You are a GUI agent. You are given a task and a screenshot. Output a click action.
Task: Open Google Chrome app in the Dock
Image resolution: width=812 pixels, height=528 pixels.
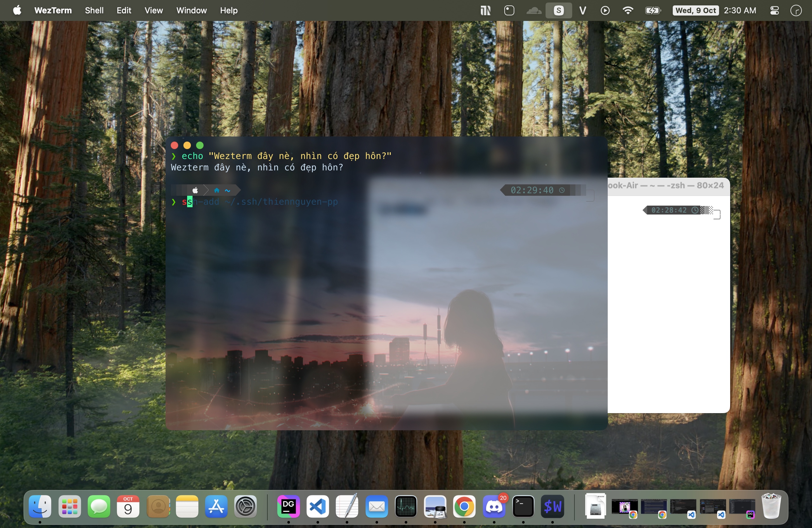(x=464, y=506)
